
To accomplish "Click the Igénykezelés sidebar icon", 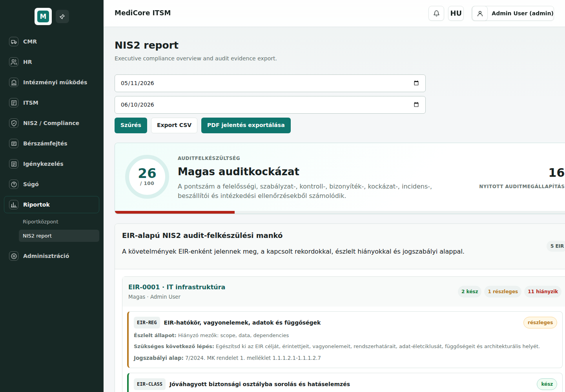I will coord(14,164).
